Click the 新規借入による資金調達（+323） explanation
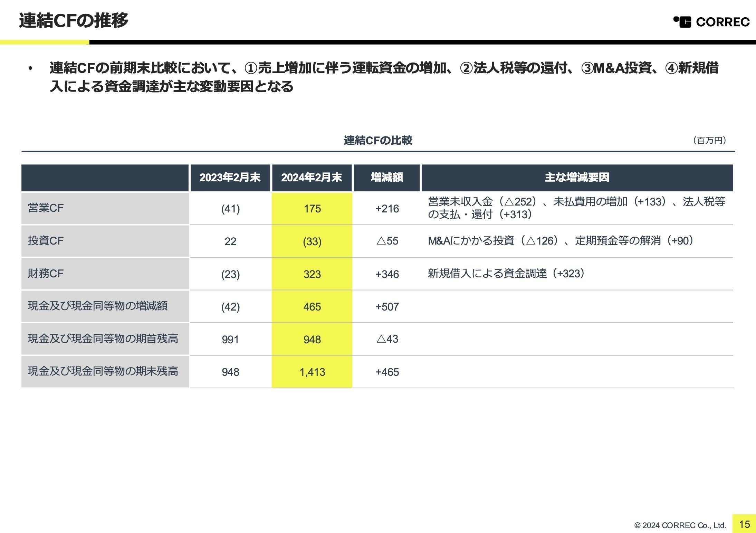756x533 pixels. [x=507, y=273]
